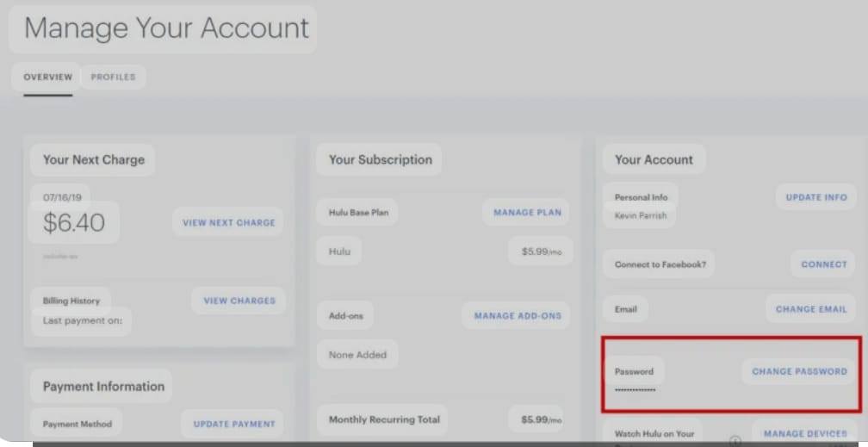Open Manage Devices link

pos(805,434)
